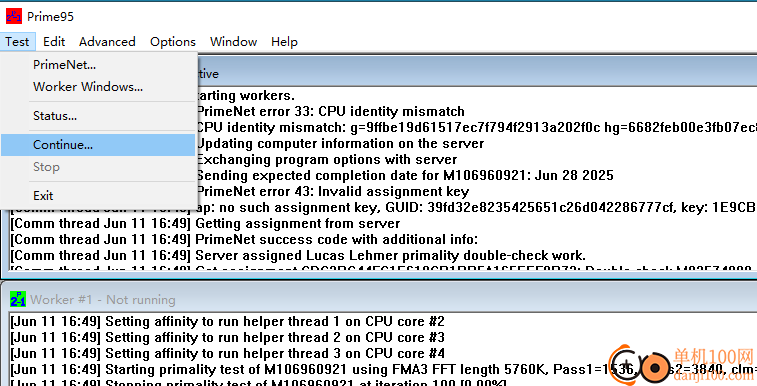
Task: Open the Window menu
Action: pyautogui.click(x=233, y=42)
